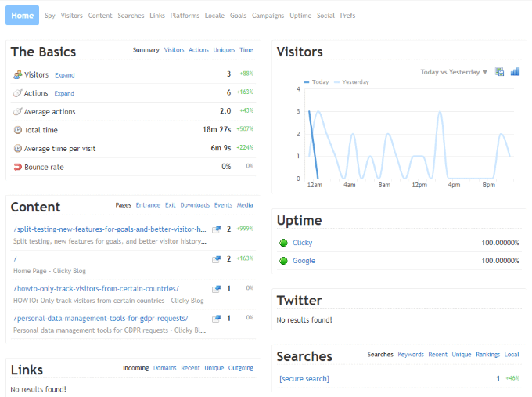Click the Average time per visit clock icon
This screenshot has height=397, width=532.
(x=18, y=149)
